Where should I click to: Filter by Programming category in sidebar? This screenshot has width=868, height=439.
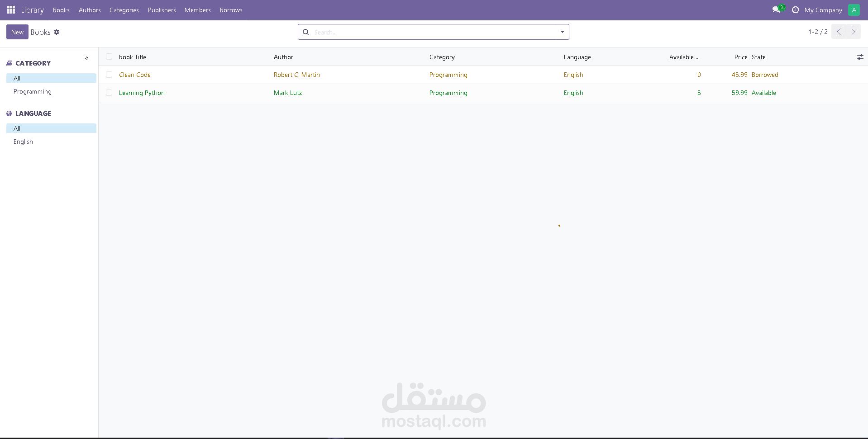pos(32,91)
